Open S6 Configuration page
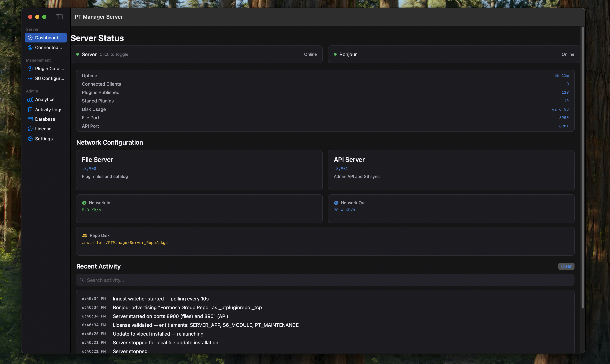Viewport: 610px width, 364px height. [x=46, y=78]
